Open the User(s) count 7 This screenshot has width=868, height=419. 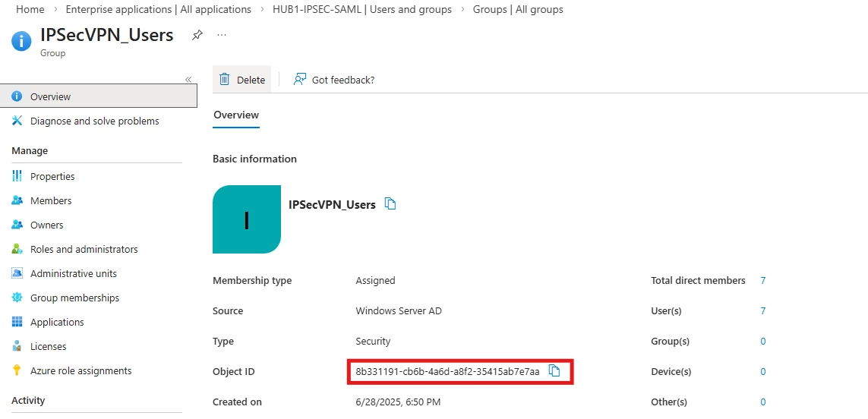pyautogui.click(x=762, y=311)
